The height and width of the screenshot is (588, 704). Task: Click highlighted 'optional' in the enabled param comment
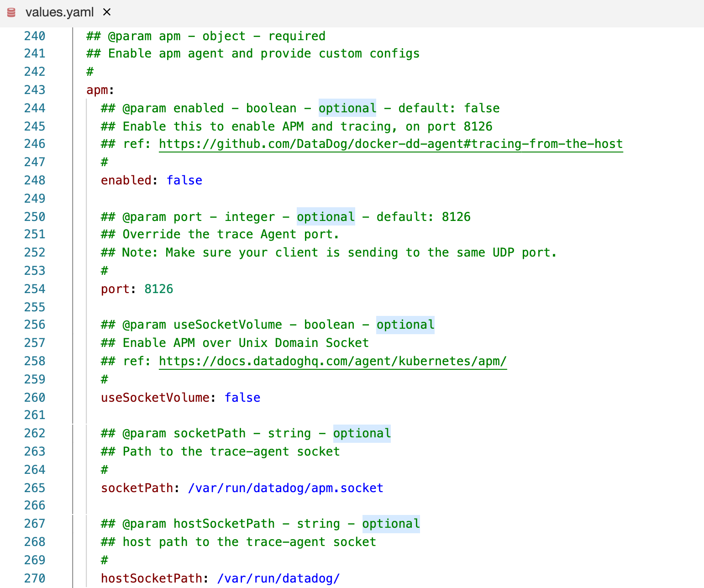347,108
